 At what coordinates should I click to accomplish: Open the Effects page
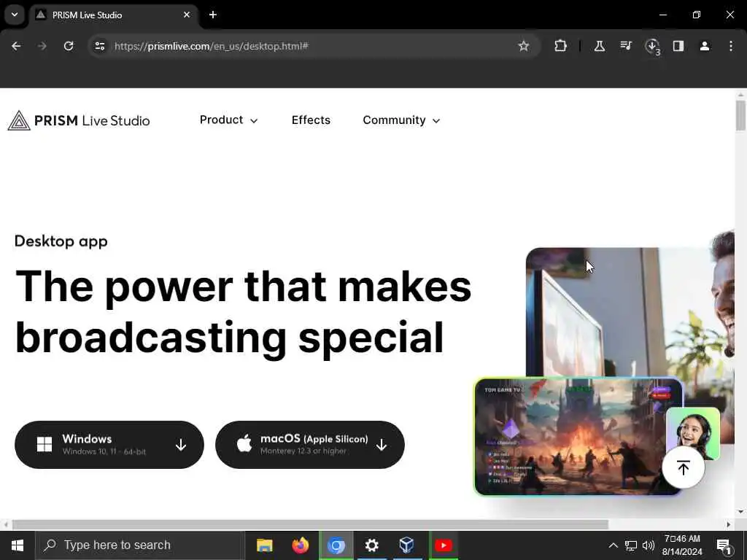tap(311, 120)
